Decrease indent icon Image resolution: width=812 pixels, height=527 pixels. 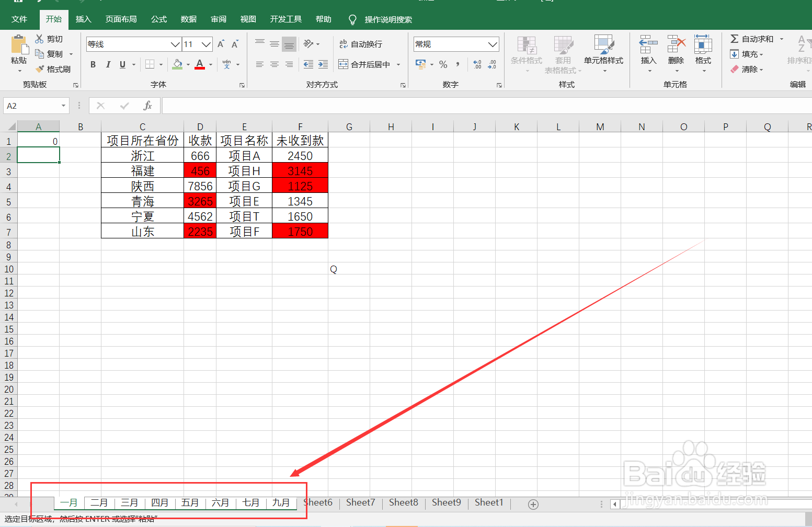[308, 64]
